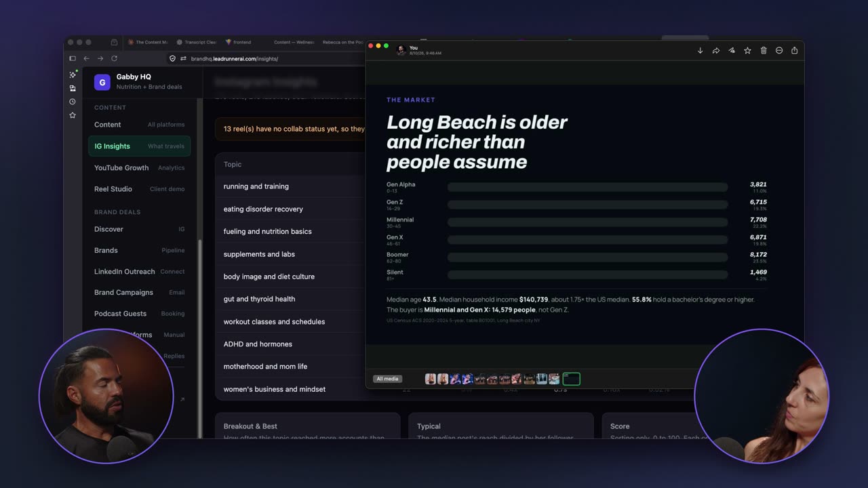Image resolution: width=868 pixels, height=488 pixels.
Task: Open the history clock icon in sidebar
Action: 73,102
